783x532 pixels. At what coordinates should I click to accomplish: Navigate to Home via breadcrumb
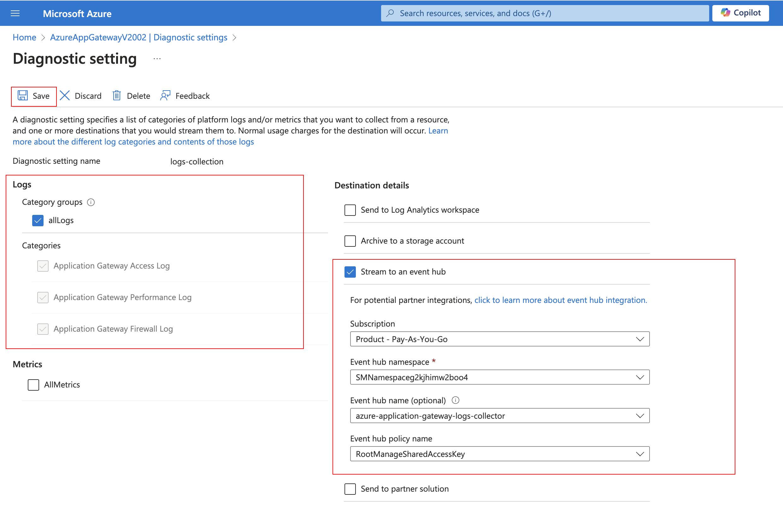[x=24, y=38]
